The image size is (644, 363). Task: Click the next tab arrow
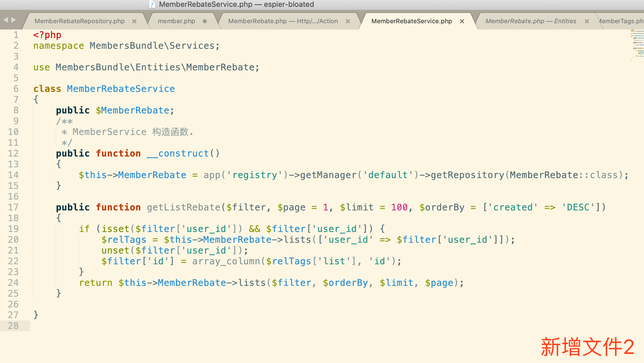13,20
